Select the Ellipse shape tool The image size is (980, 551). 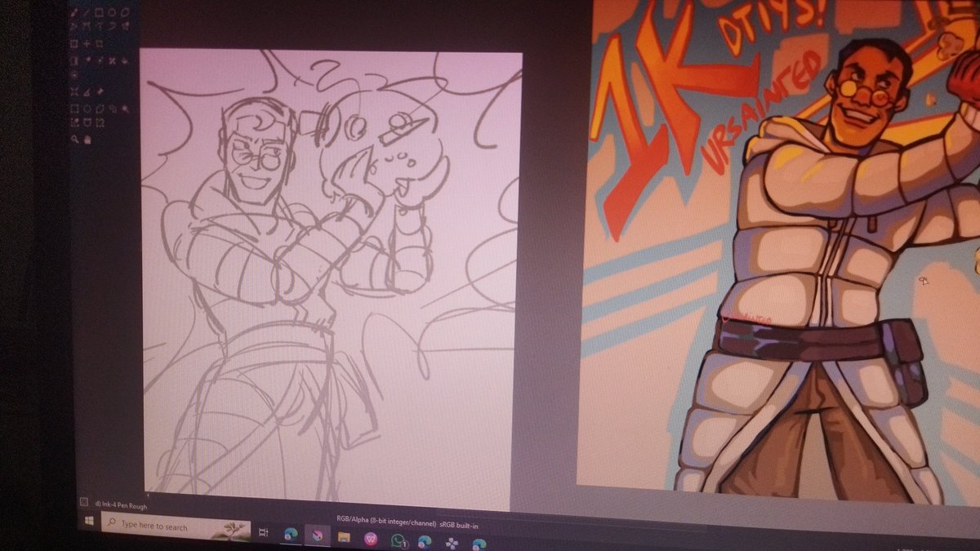[x=113, y=13]
